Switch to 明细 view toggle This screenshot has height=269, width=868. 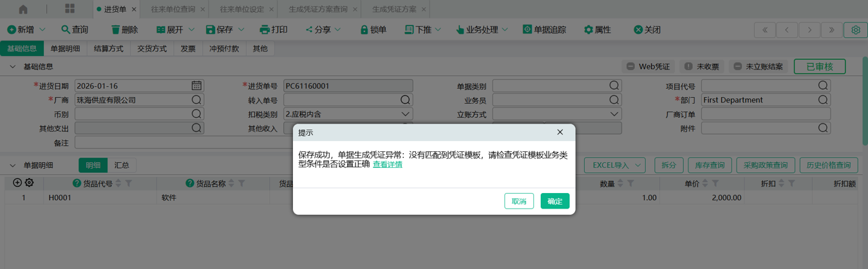click(x=93, y=165)
